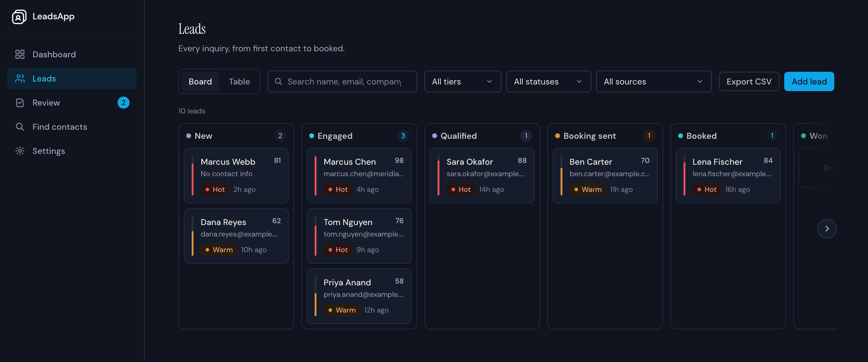Click the '16h ago' timestamp

pos(737,190)
